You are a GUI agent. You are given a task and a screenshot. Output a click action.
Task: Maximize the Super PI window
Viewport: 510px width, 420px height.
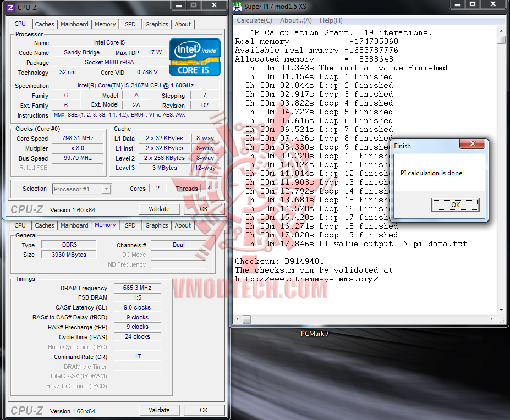pyautogui.click(x=473, y=4)
